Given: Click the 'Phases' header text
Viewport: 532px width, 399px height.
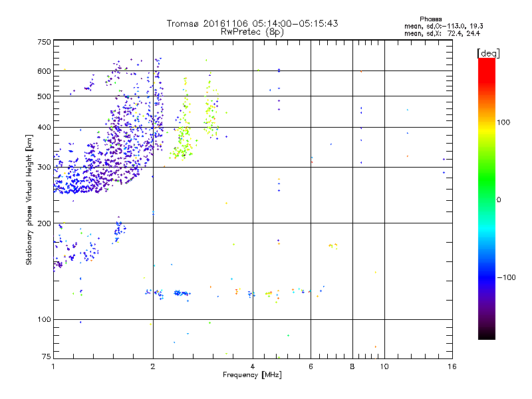Looking at the screenshot, I should pos(430,19).
